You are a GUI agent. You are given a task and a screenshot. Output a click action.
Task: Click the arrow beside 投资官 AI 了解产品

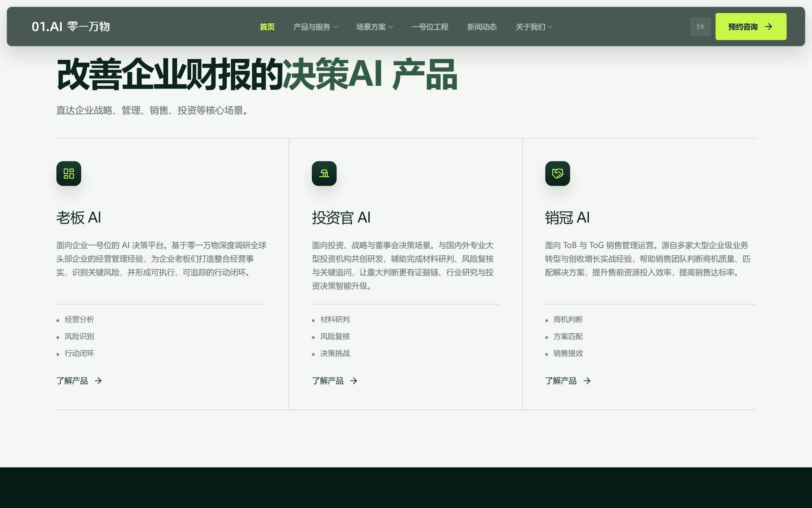(354, 381)
